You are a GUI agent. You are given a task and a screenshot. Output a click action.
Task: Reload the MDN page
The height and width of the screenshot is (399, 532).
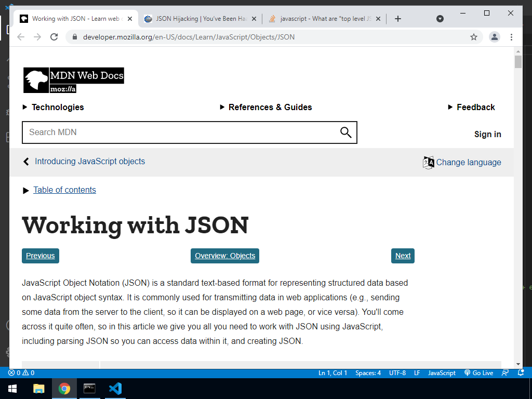tap(54, 37)
